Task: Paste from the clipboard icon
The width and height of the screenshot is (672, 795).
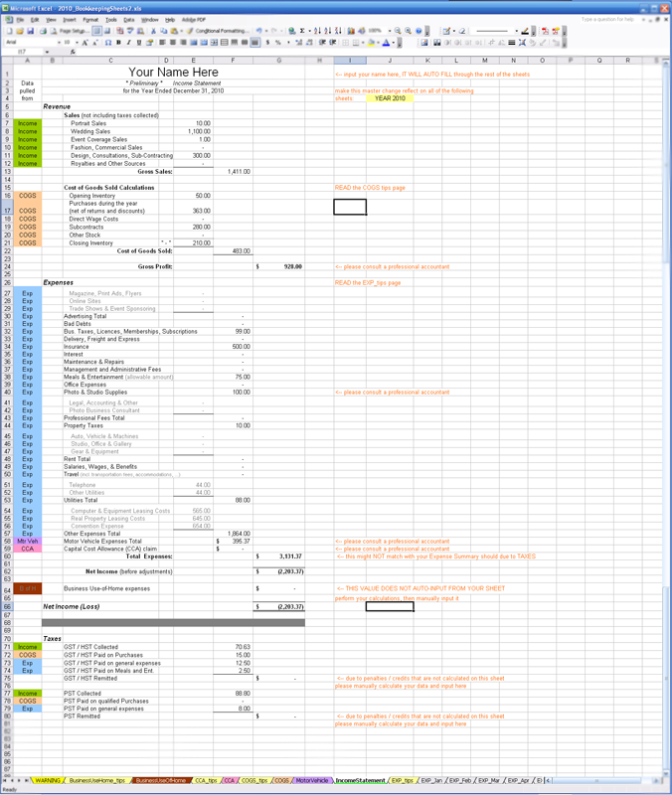Action: click(174, 31)
